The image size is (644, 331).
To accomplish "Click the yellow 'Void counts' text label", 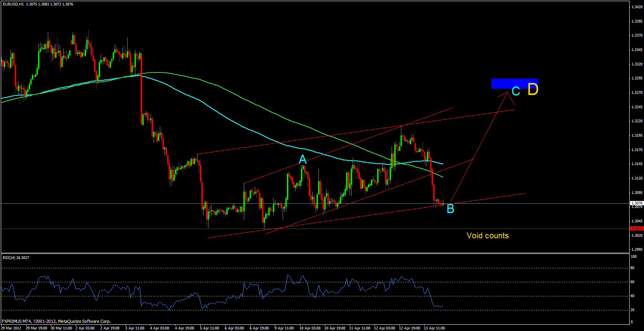I will point(487,236).
